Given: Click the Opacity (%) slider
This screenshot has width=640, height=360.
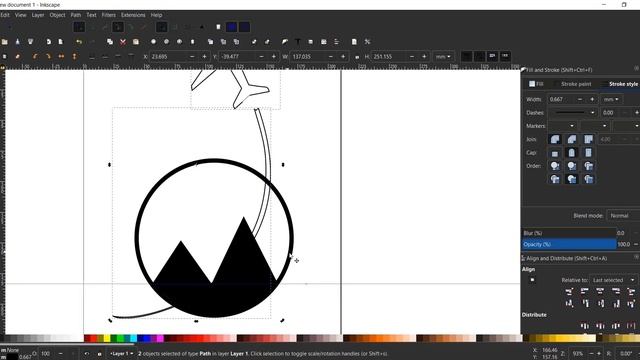Looking at the screenshot, I should [569, 244].
